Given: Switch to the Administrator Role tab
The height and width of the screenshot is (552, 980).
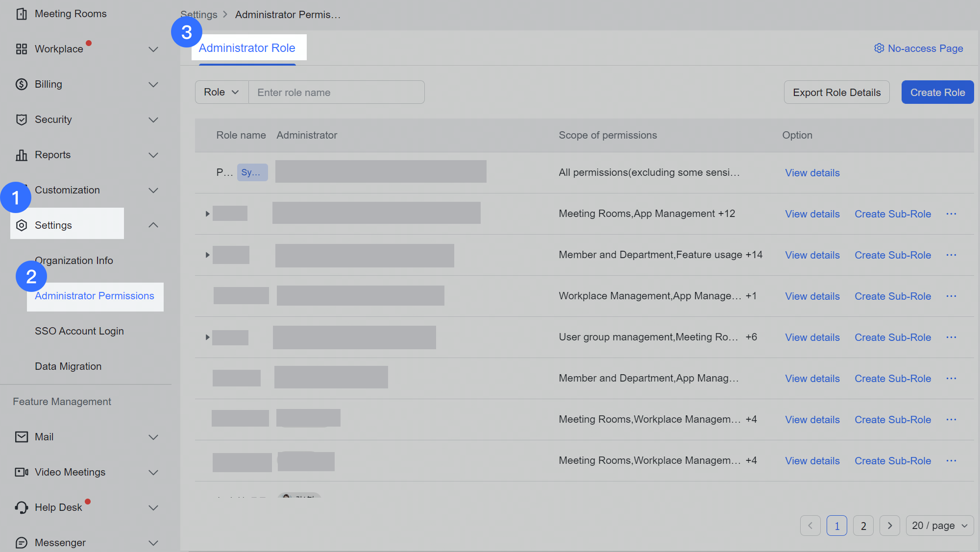Looking at the screenshot, I should tap(247, 48).
